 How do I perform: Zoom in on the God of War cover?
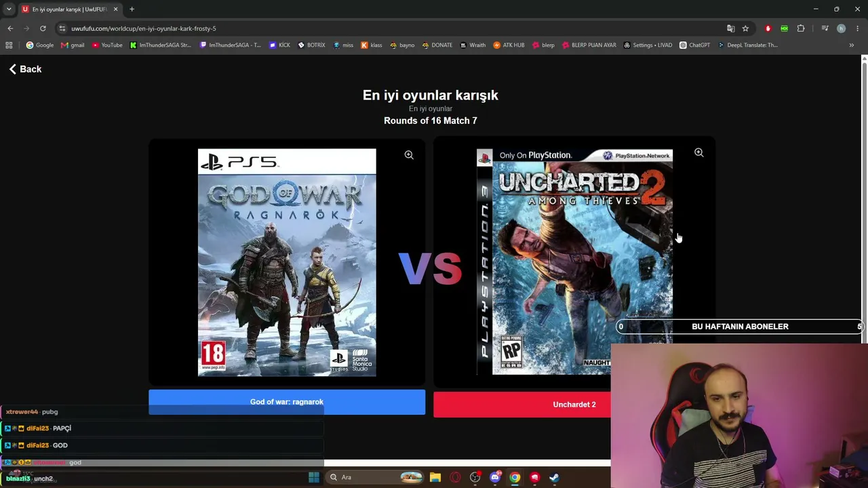[409, 155]
